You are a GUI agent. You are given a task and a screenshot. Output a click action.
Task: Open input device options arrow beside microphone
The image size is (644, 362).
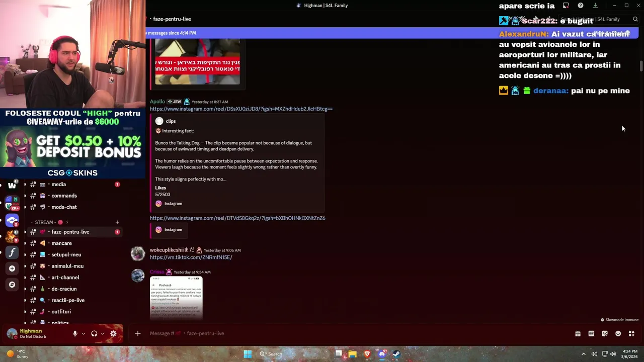pyautogui.click(x=84, y=333)
